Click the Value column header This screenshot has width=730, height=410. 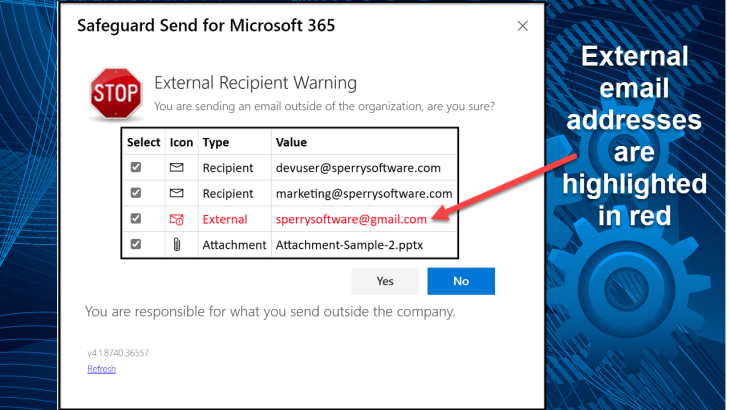291,143
